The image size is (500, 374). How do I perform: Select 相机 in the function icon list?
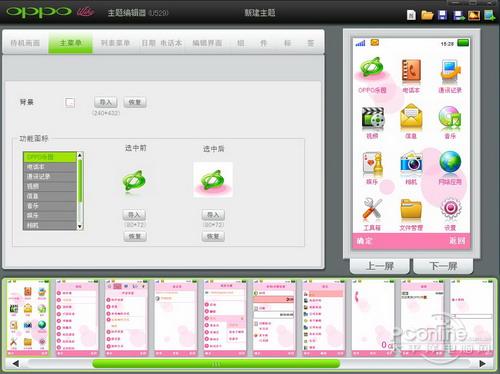pyautogui.click(x=50, y=225)
